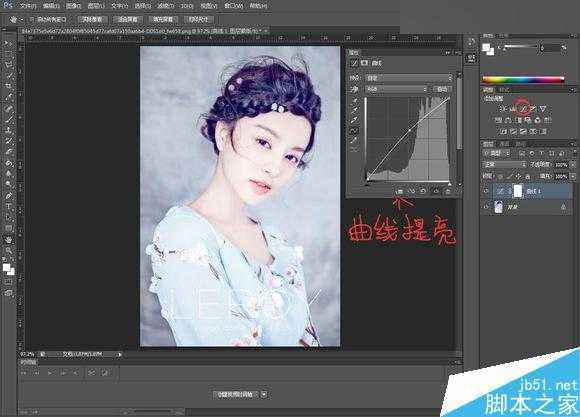Click the Fit Screen button
Viewport: 580px width, 417px height.
click(x=128, y=19)
